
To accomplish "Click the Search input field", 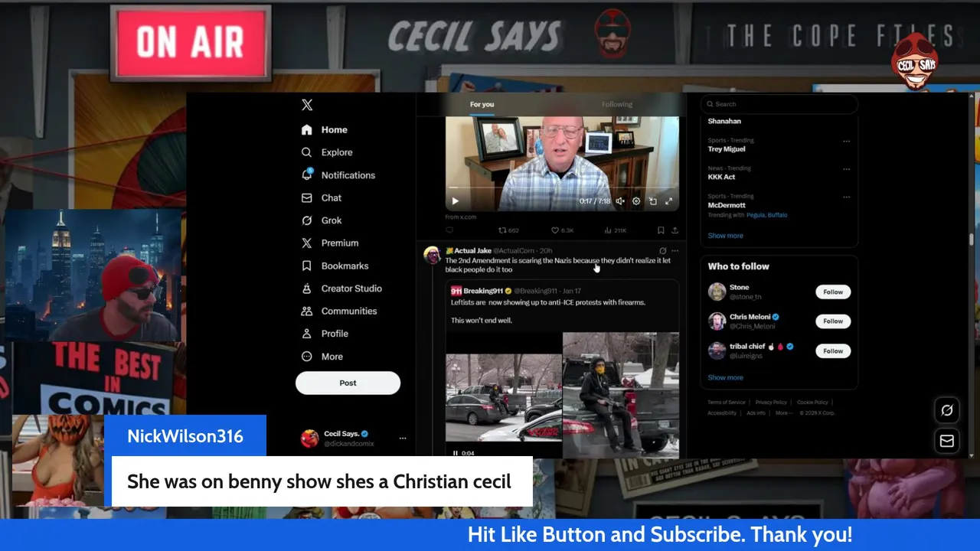I will coord(779,104).
